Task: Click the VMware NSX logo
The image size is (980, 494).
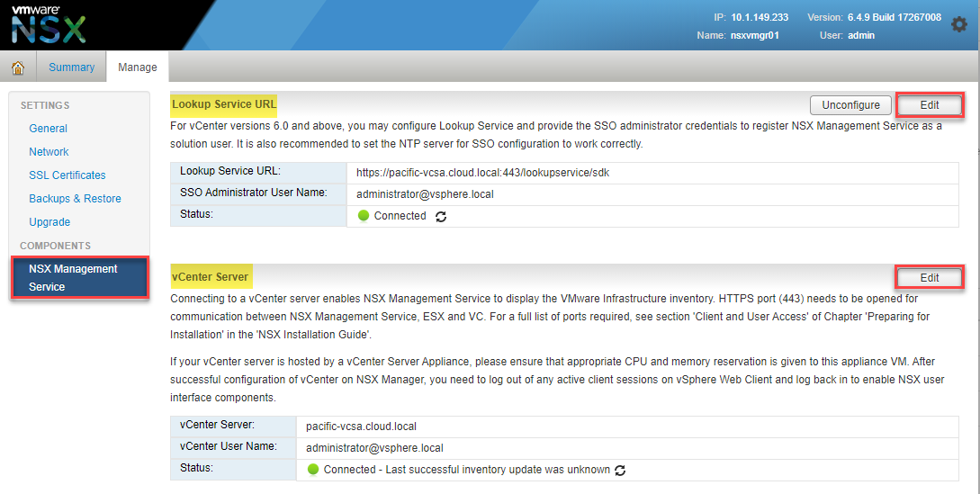Action: pos(48,25)
